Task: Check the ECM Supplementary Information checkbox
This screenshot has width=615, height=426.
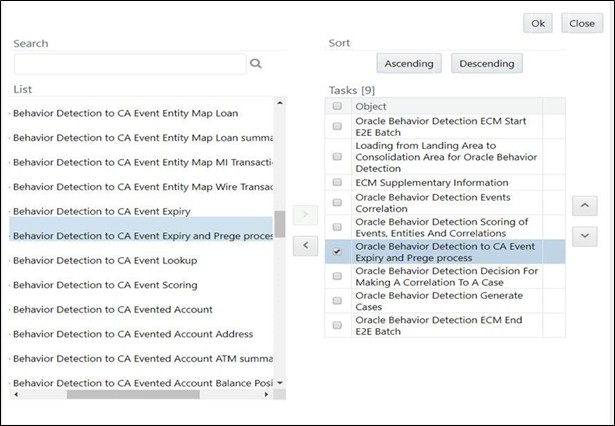Action: coord(337,182)
